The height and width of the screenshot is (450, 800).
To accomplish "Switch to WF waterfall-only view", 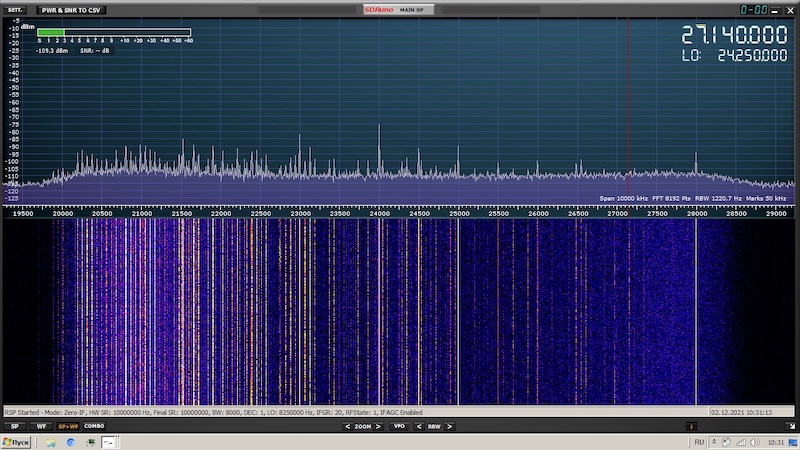I will [42, 426].
